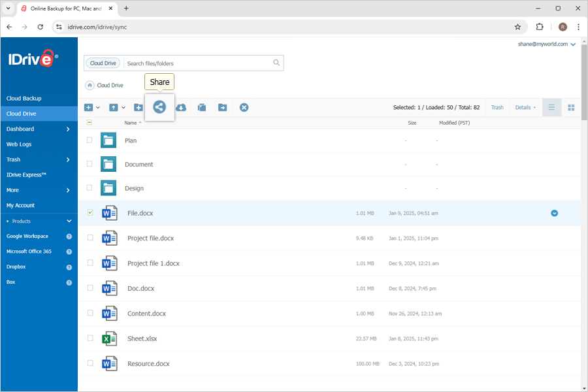The height and width of the screenshot is (392, 588).
Task: Click the create new plus icon
Action: (88, 108)
